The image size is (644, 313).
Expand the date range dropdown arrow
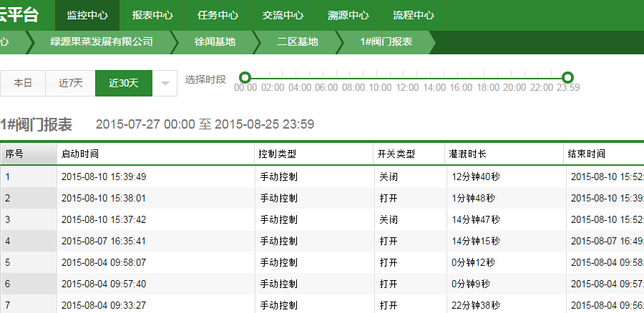click(x=165, y=83)
